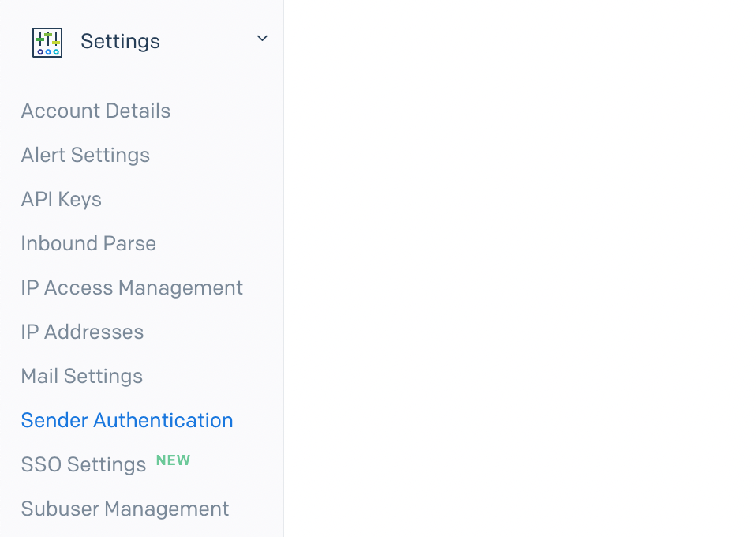Go to IP Addresses settings
756x537 pixels.
(x=82, y=332)
